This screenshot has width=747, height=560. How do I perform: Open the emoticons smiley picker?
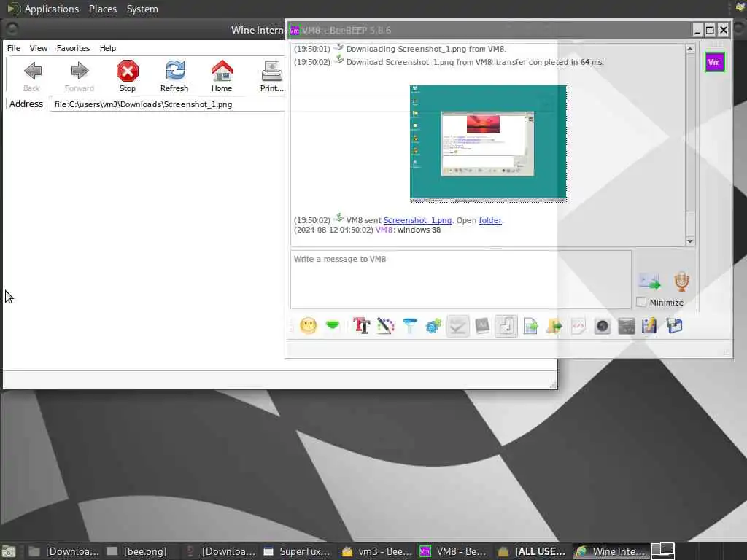click(309, 326)
